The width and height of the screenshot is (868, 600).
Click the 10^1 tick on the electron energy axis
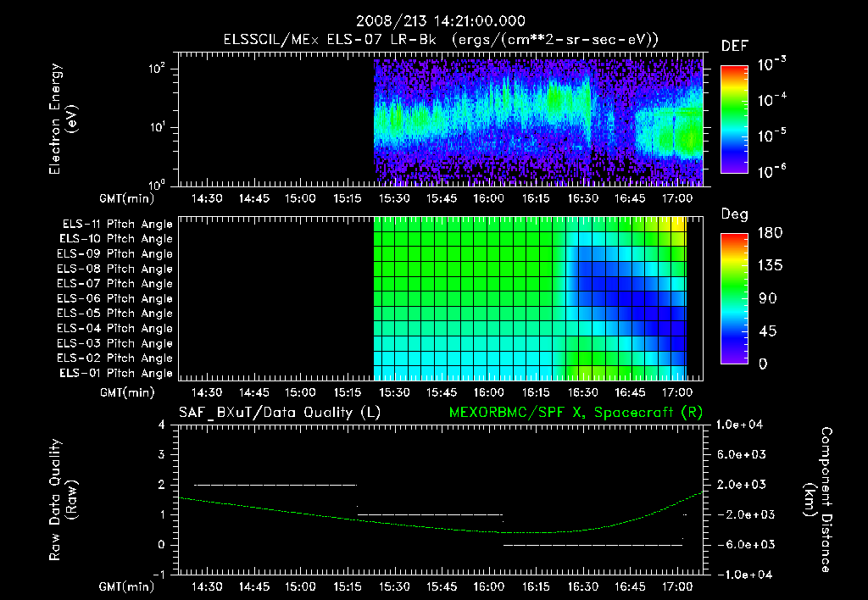157,127
